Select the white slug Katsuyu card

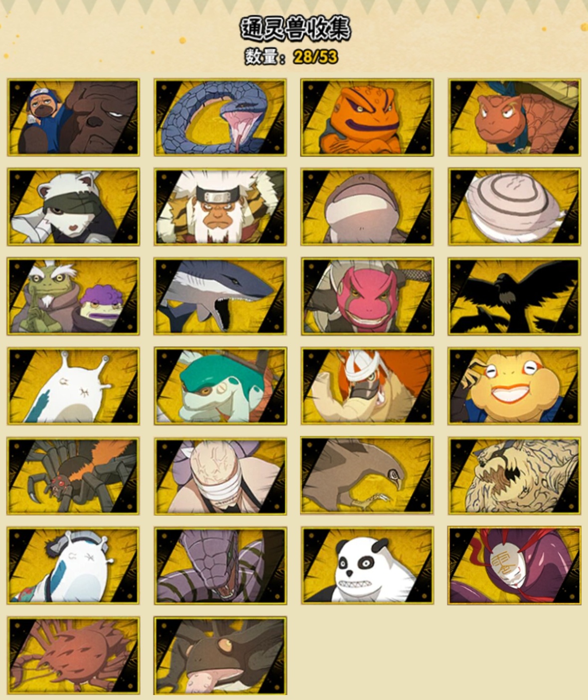click(73, 386)
